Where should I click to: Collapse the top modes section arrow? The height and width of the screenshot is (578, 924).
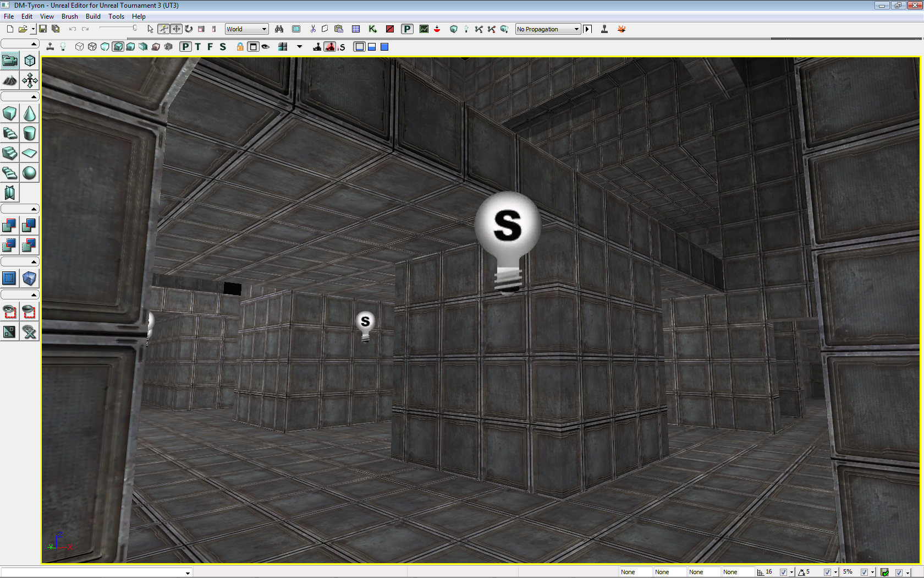pos(34,43)
